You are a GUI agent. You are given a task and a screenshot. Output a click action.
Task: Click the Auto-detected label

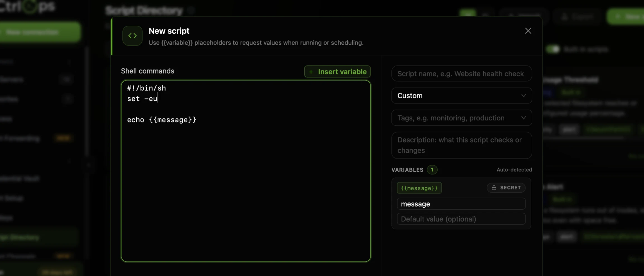[x=514, y=170]
